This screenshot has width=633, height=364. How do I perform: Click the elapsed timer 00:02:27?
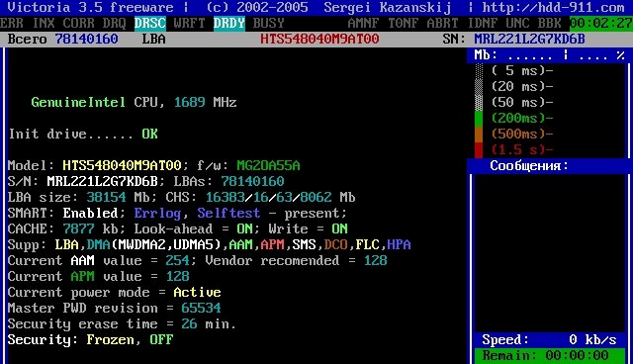click(600, 24)
